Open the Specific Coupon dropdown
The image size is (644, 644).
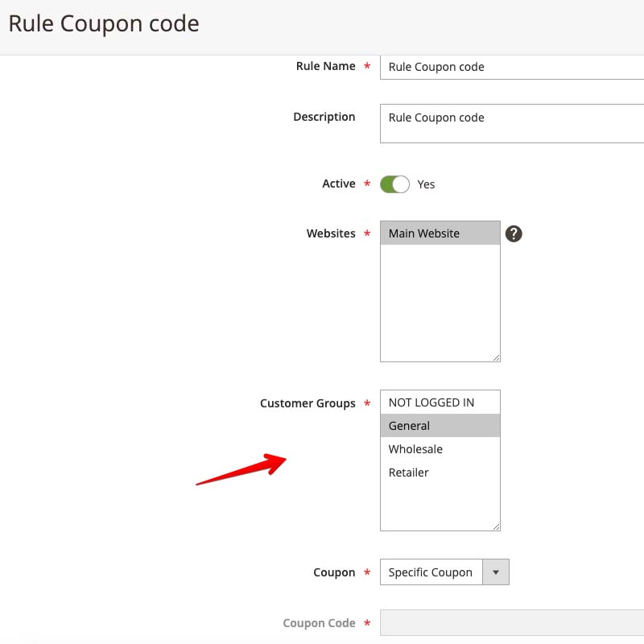(x=431, y=572)
